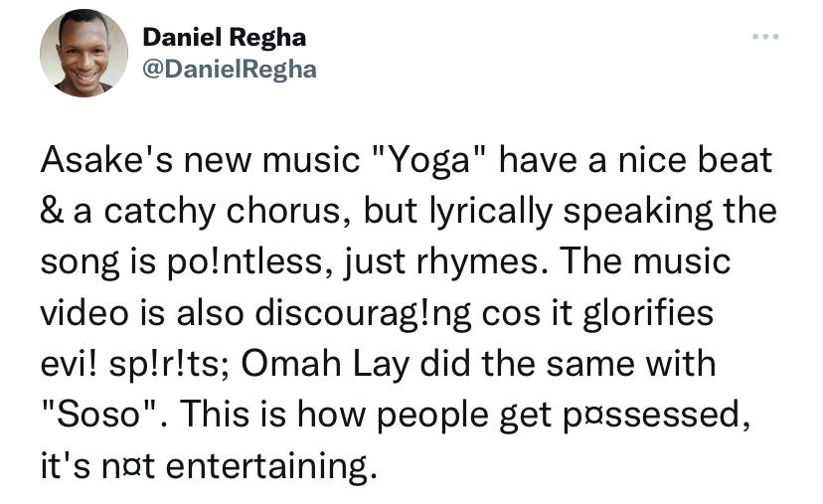Click Daniel Regha's profile picture
The height and width of the screenshot is (504, 823).
click(x=83, y=53)
